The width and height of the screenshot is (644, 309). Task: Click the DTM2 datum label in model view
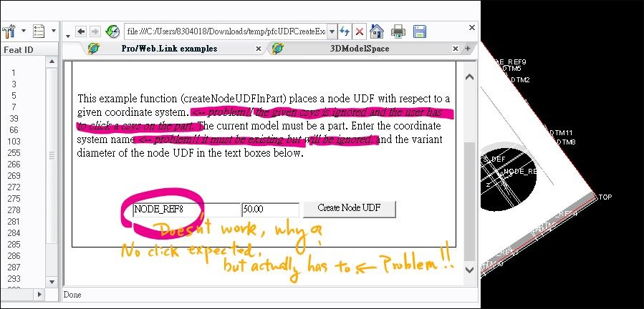[x=520, y=80]
